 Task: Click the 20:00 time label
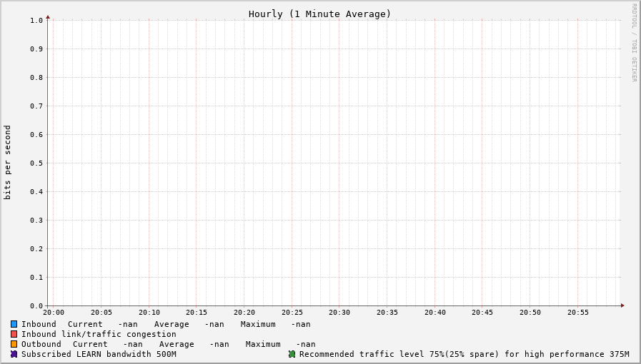click(54, 313)
